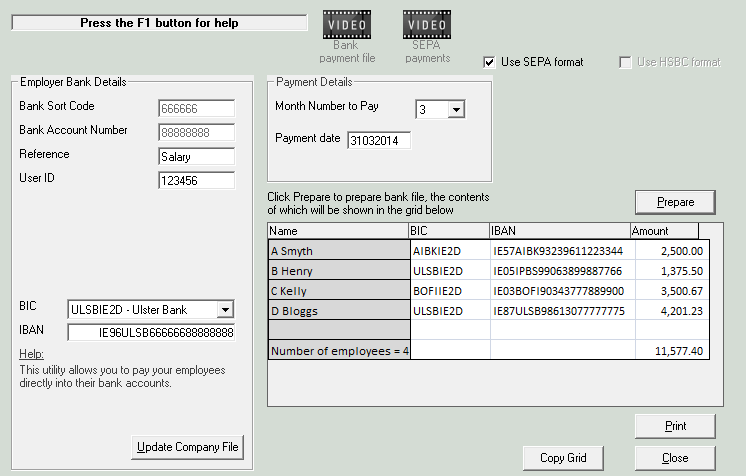Select the A Smyth row name
Viewport: 746px width, 476px height.
click(339, 251)
